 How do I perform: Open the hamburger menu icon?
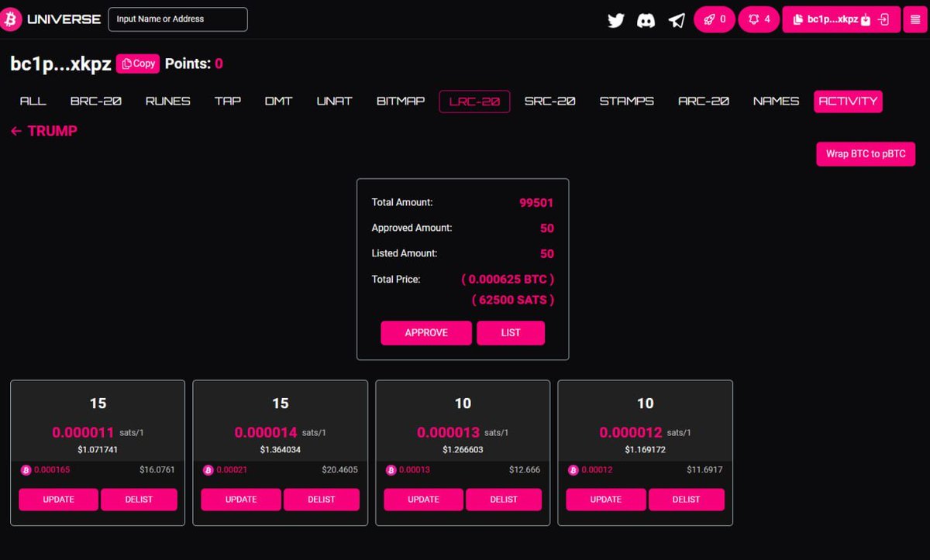(x=914, y=19)
